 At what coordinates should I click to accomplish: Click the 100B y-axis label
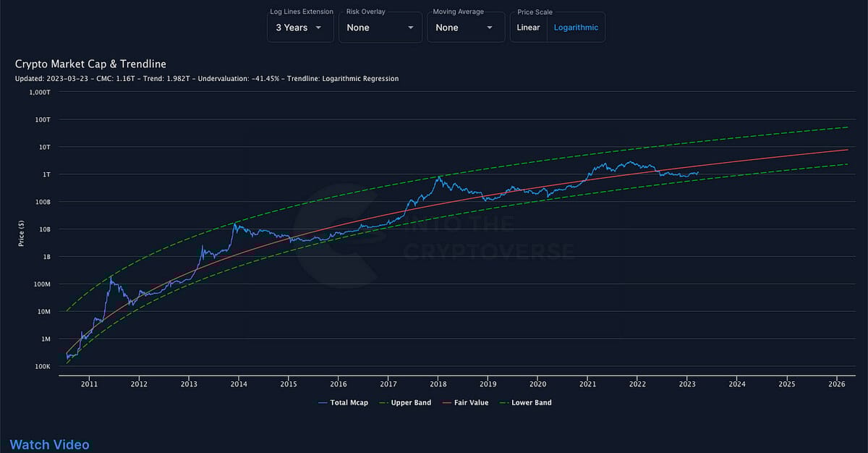click(x=43, y=202)
